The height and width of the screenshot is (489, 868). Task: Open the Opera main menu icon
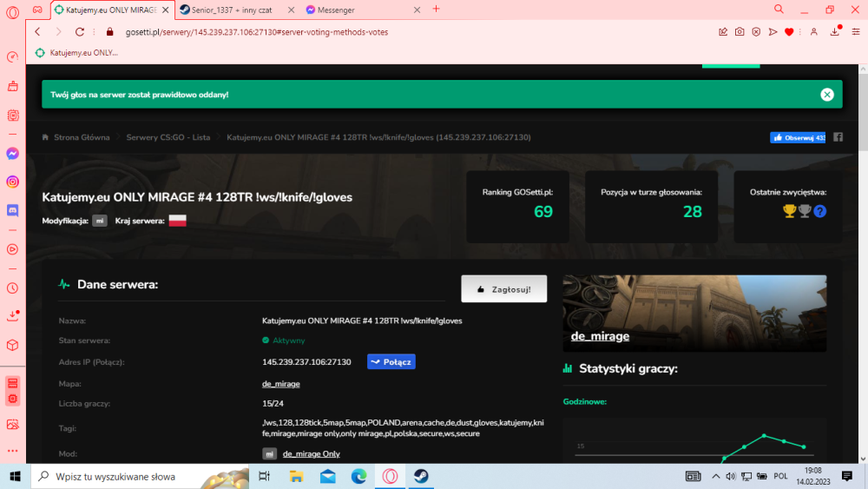13,11
